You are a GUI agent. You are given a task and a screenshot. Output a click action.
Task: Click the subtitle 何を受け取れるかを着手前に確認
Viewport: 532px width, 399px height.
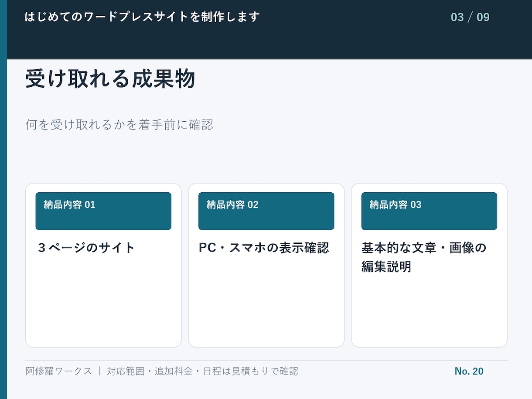pyautogui.click(x=119, y=125)
